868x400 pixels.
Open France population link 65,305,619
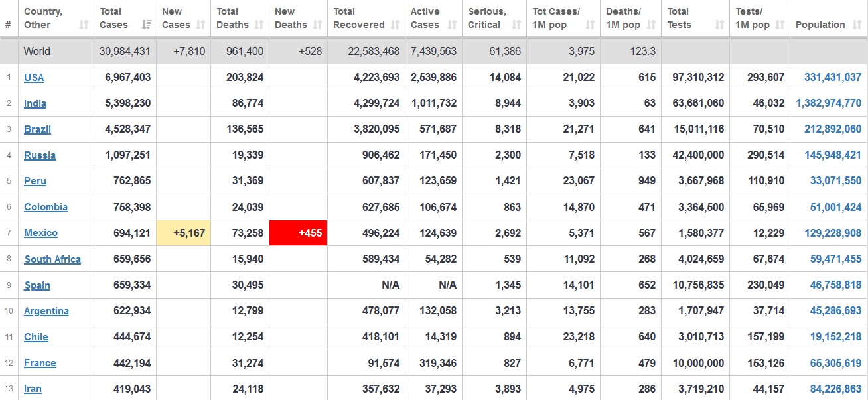tap(836, 363)
